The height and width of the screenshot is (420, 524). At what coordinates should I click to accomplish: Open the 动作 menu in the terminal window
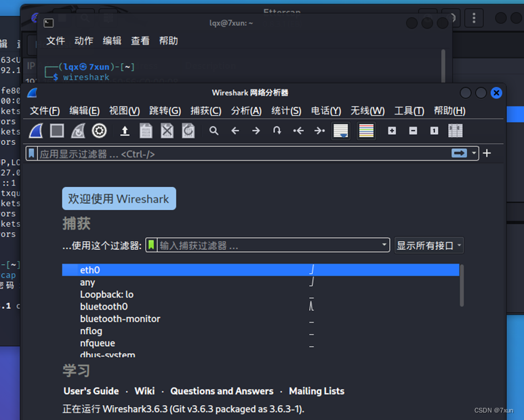(x=83, y=41)
